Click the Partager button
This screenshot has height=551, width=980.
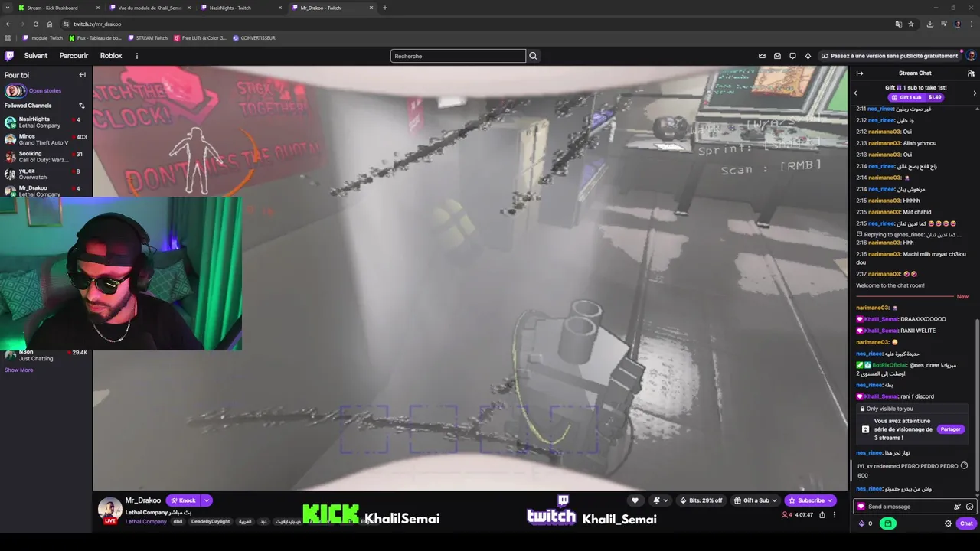tap(950, 429)
